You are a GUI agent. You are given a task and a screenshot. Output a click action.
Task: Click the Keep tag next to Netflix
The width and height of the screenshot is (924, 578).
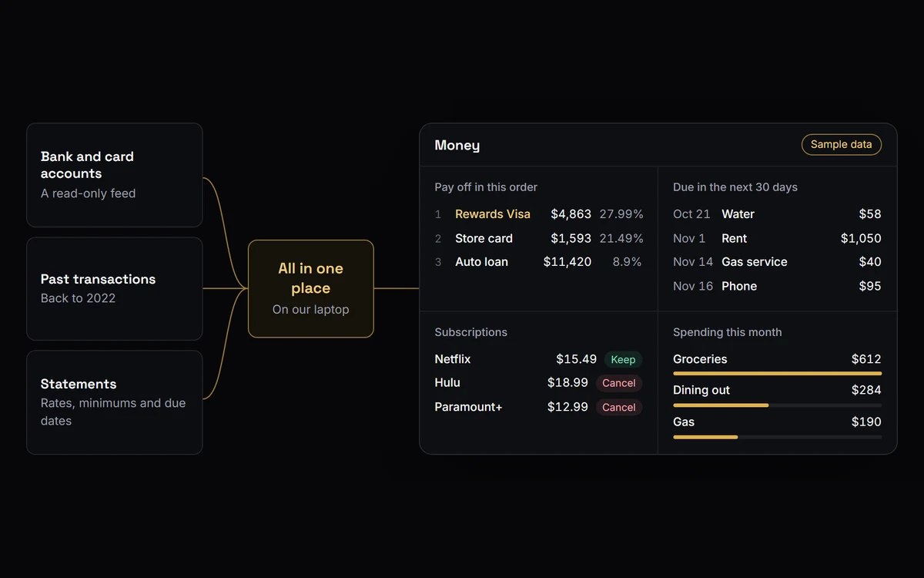pyautogui.click(x=623, y=359)
